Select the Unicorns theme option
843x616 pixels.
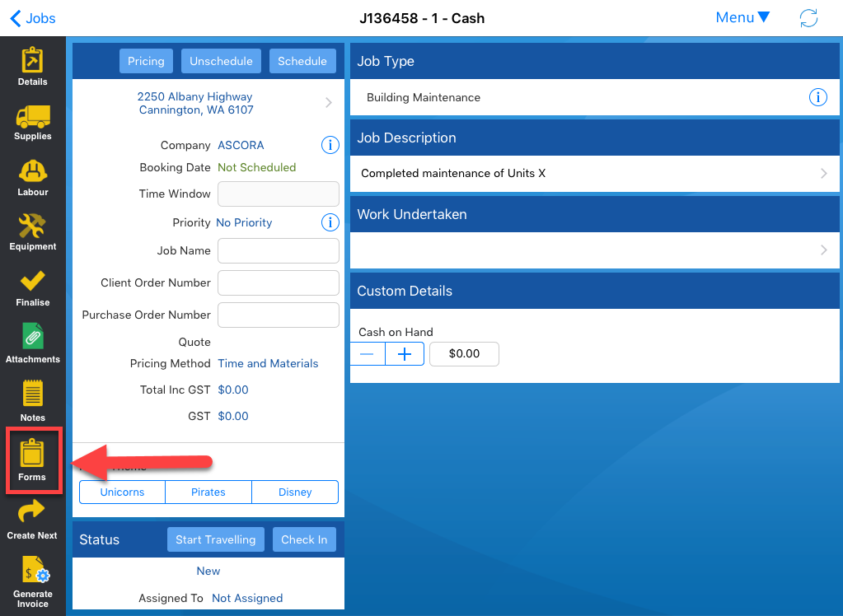click(x=122, y=492)
